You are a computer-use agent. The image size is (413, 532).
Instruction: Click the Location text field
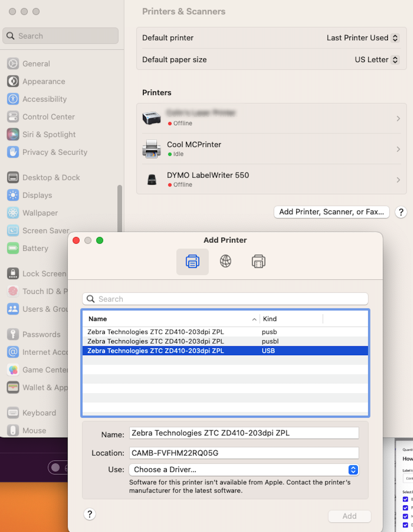244,453
